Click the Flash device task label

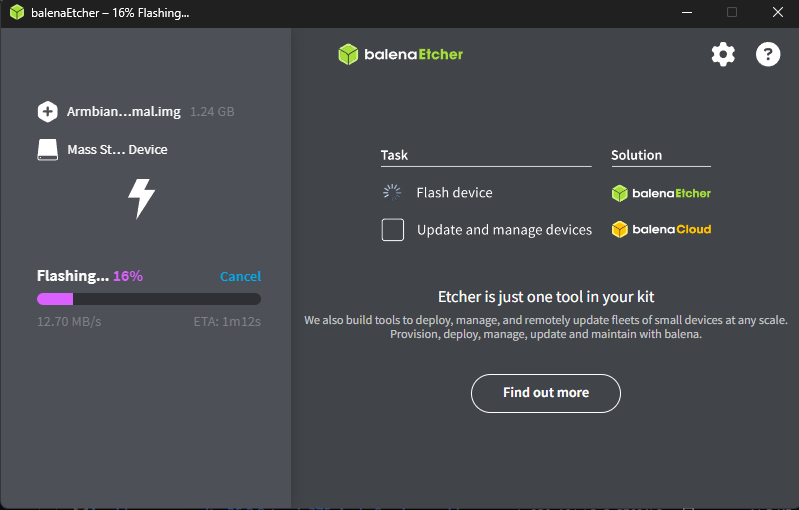(454, 192)
